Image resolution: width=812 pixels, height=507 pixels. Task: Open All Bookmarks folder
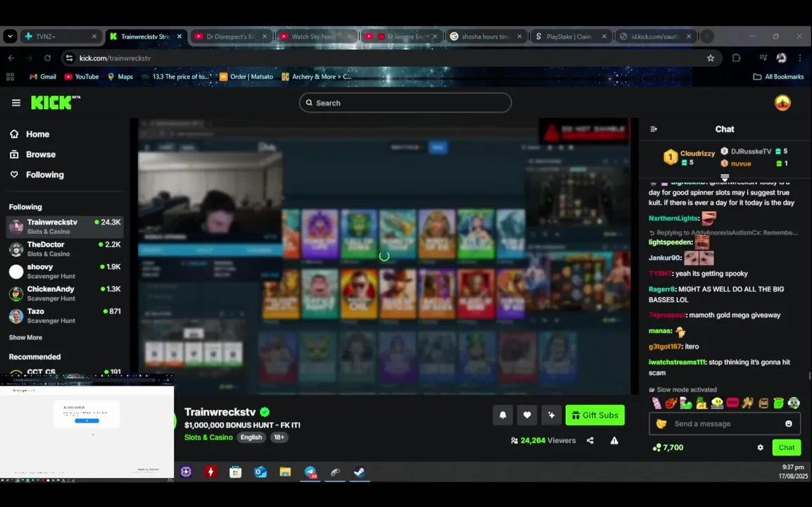pyautogui.click(x=778, y=77)
